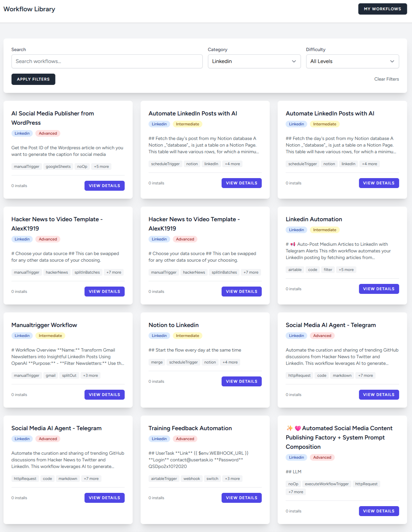Expand the +7 more tags on Hacker News template
Screen dimensions: 412x532
[x=113, y=272]
